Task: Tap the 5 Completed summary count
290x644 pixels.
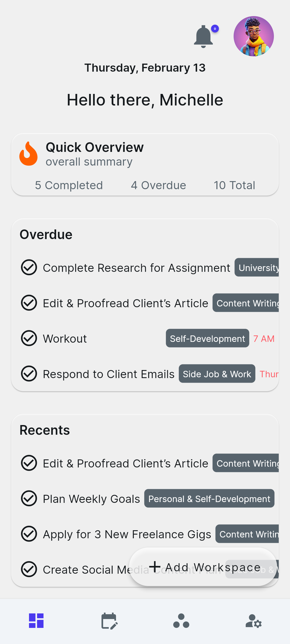Action: point(69,185)
